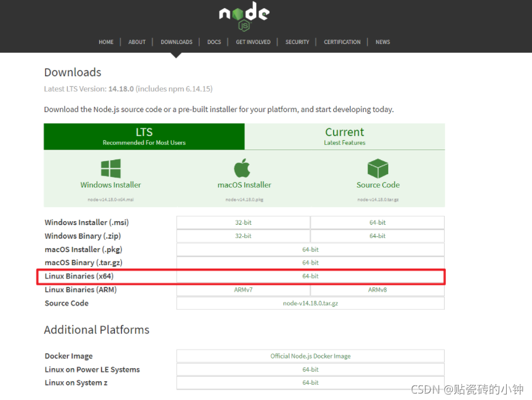Viewport: 532px width, 400px height.
Task: Switch to the Current tab
Action: click(345, 137)
